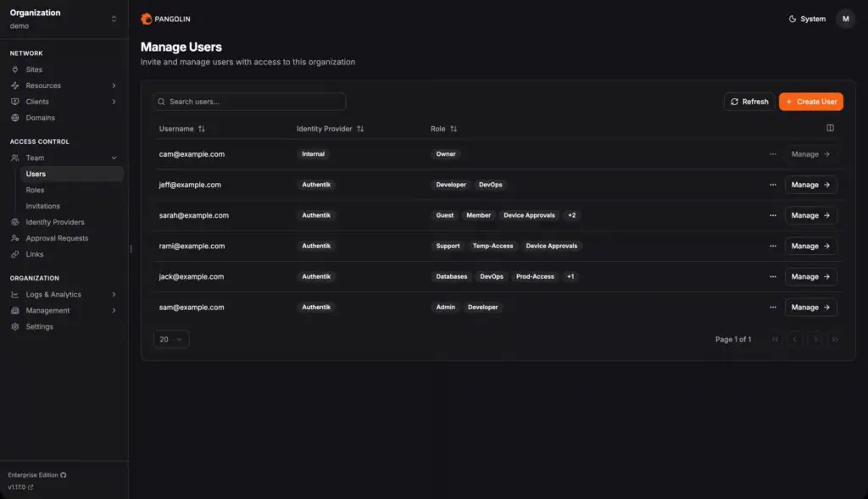The height and width of the screenshot is (499, 868).
Task: Open Identity Providers in the sidebar
Action: click(54, 222)
